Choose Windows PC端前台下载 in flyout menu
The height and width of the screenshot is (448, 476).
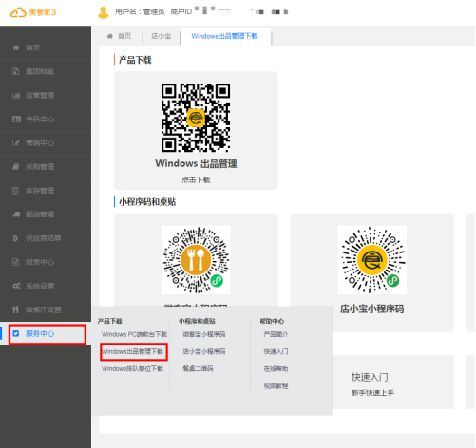(x=134, y=334)
